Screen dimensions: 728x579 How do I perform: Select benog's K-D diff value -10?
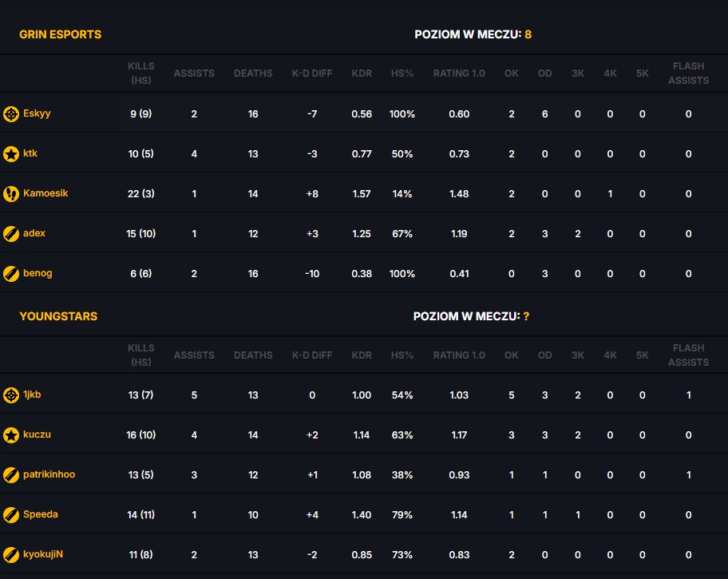[x=312, y=274]
